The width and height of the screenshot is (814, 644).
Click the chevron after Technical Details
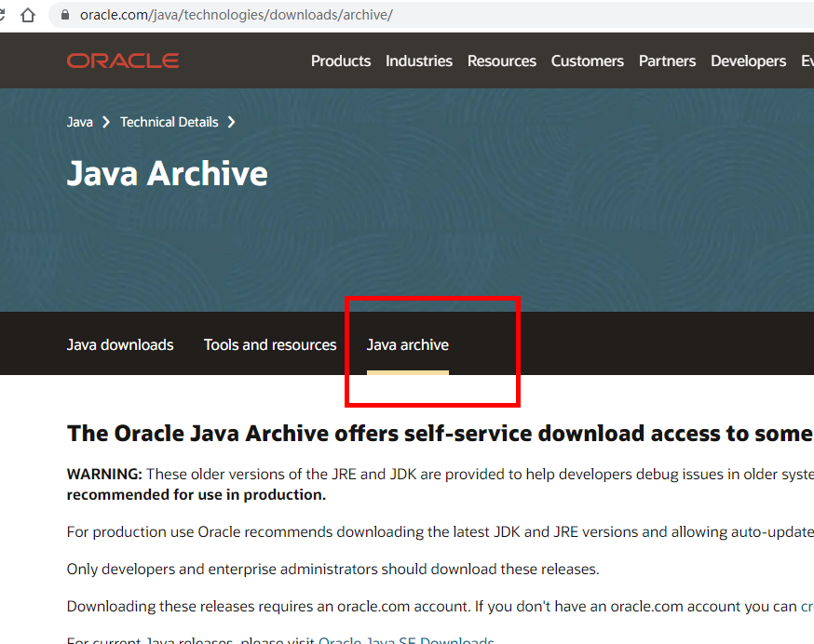232,122
